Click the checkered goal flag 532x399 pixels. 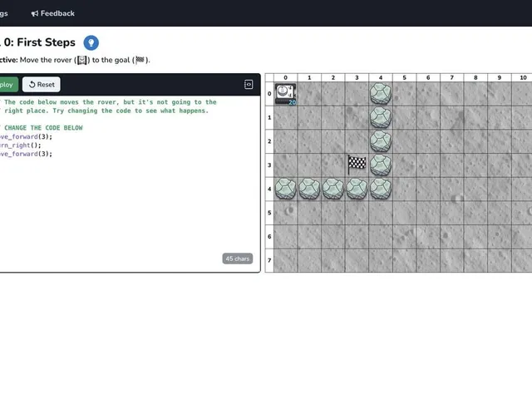[x=357, y=165]
